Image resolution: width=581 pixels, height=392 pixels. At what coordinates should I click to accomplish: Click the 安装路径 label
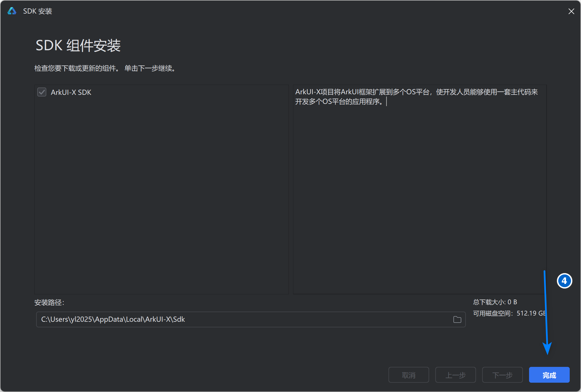pyautogui.click(x=49, y=303)
